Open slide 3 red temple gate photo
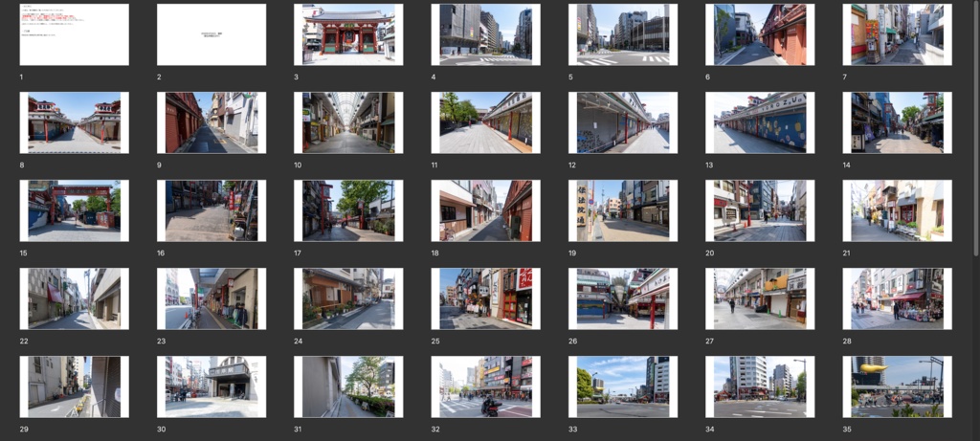The image size is (980, 441). [x=348, y=35]
